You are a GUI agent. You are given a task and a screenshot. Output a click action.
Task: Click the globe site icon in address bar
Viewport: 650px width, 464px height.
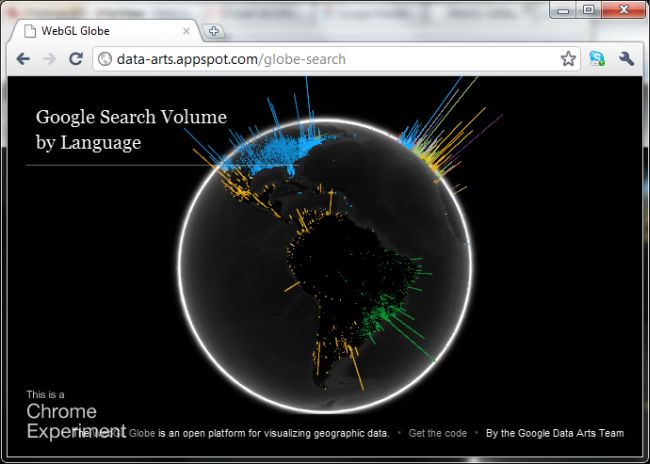(x=105, y=59)
